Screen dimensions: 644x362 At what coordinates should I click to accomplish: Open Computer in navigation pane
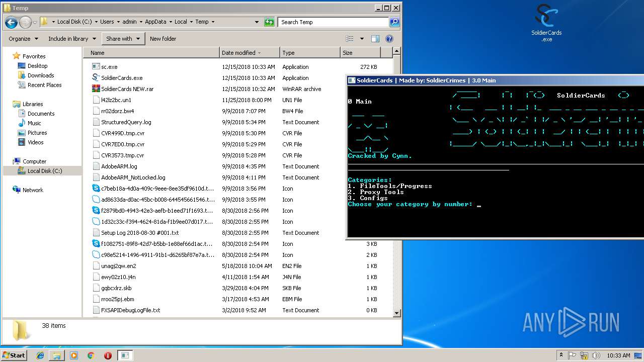click(34, 161)
